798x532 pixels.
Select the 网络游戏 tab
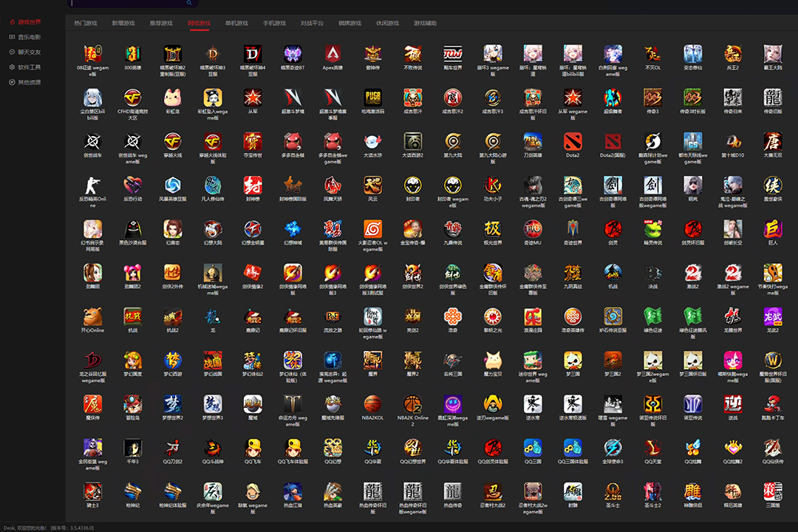pos(199,23)
